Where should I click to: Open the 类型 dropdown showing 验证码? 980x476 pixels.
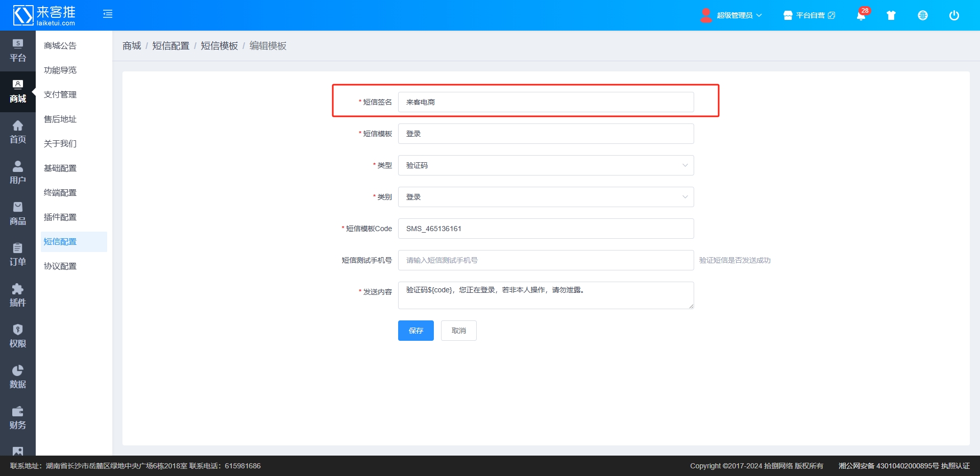tap(546, 165)
